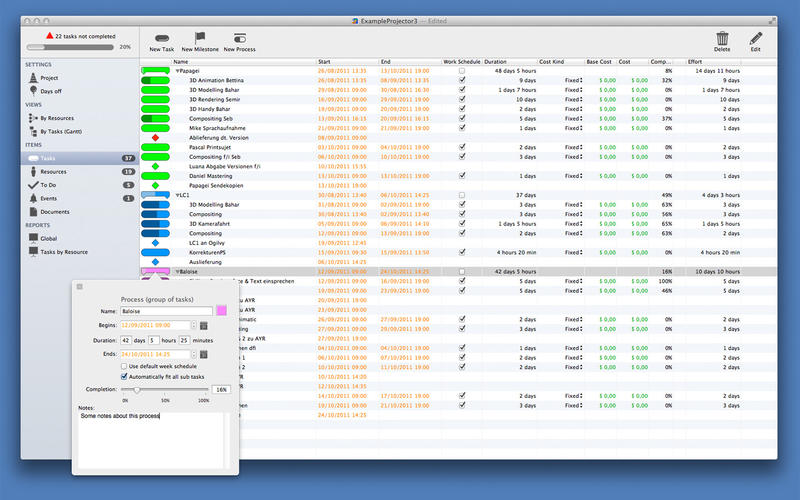Image resolution: width=800 pixels, height=500 pixels.
Task: Collapse the LC1 task group
Action: coord(178,195)
